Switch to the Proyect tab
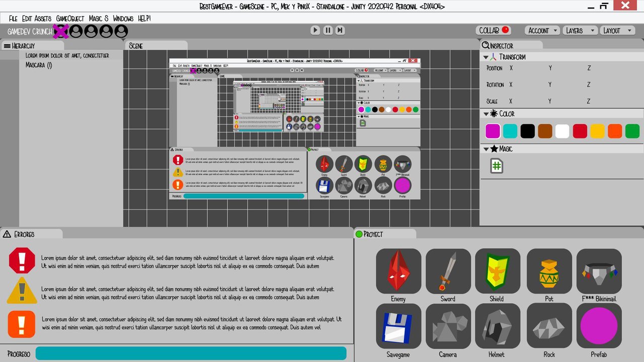Screen dimensions: 644x362 click(x=385, y=234)
